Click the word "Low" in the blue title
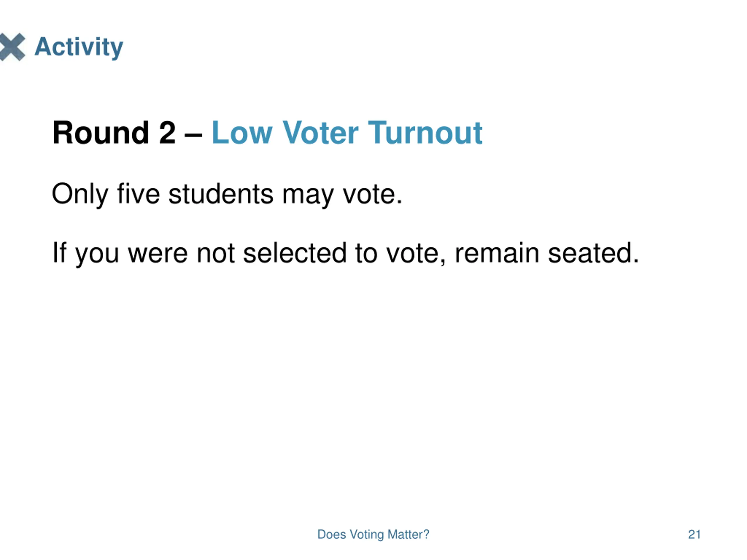 [x=242, y=133]
